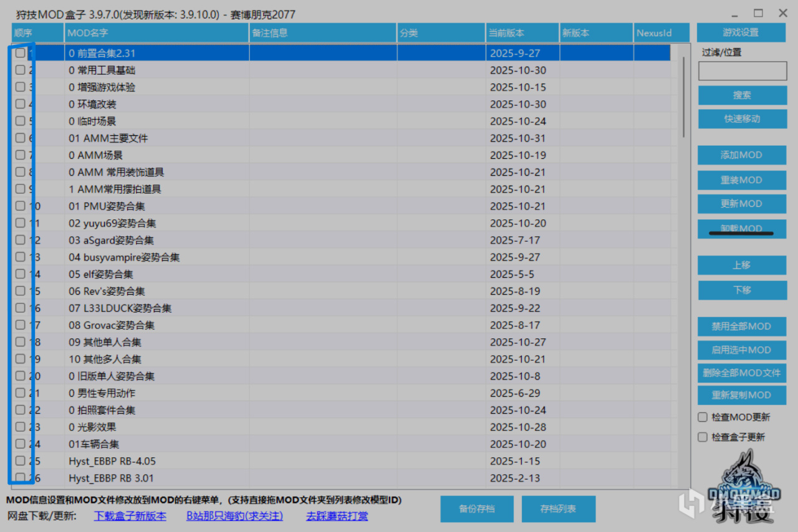
Task: Select the 08 Grovac姿势合集 mod name
Action: point(112,325)
